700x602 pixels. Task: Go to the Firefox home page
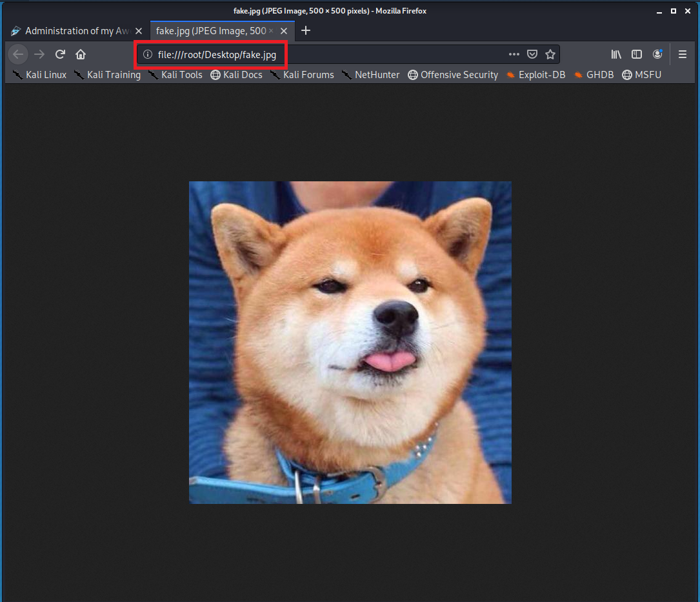pyautogui.click(x=81, y=54)
